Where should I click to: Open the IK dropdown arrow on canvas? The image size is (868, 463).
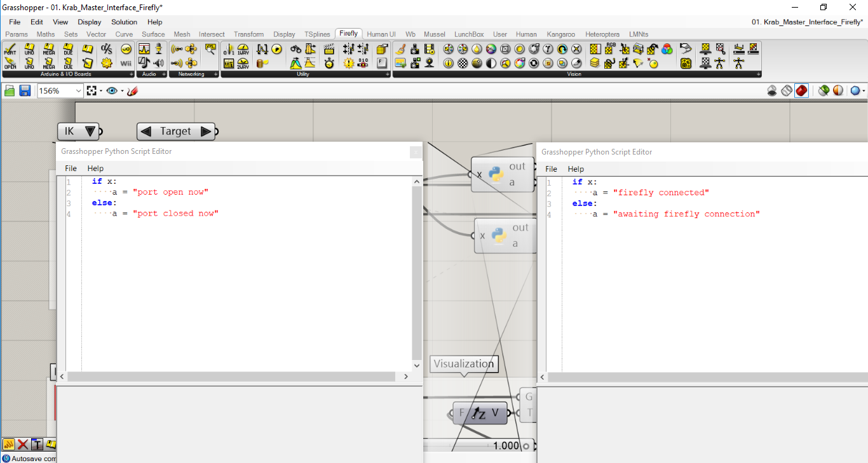90,132
